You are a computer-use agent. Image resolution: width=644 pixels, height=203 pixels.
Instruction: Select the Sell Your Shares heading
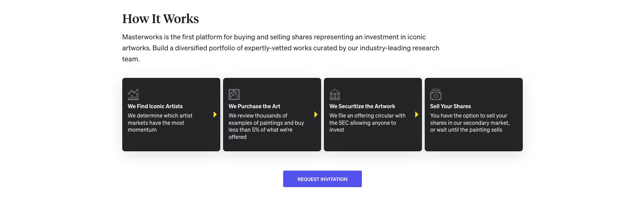(450, 106)
